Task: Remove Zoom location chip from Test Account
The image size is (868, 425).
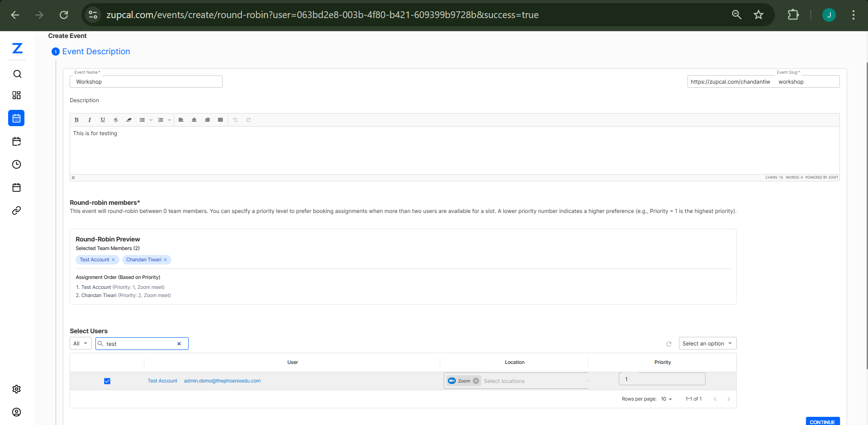Action: (x=476, y=381)
